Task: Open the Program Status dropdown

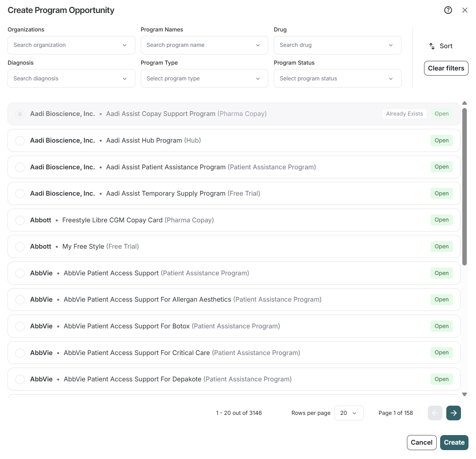Action: pos(338,78)
